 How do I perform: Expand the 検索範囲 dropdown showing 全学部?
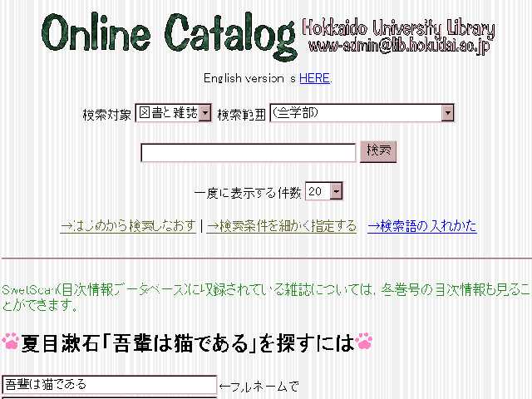tap(362, 113)
